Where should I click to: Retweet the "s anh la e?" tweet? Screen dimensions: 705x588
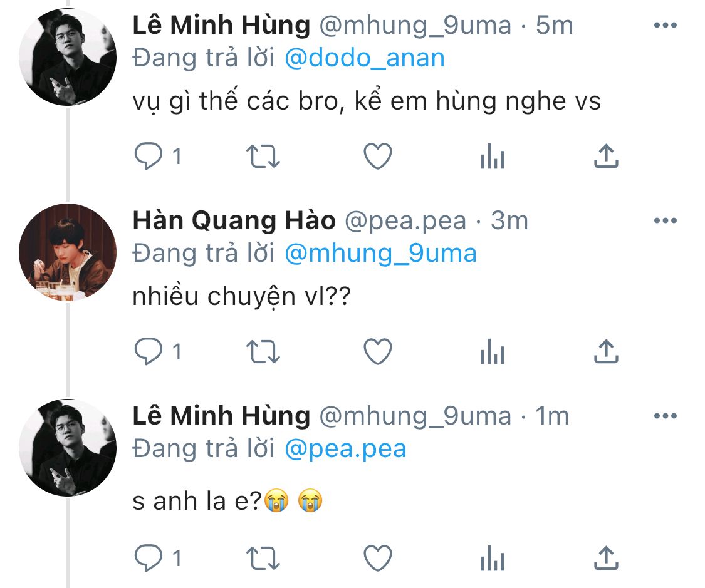(263, 557)
